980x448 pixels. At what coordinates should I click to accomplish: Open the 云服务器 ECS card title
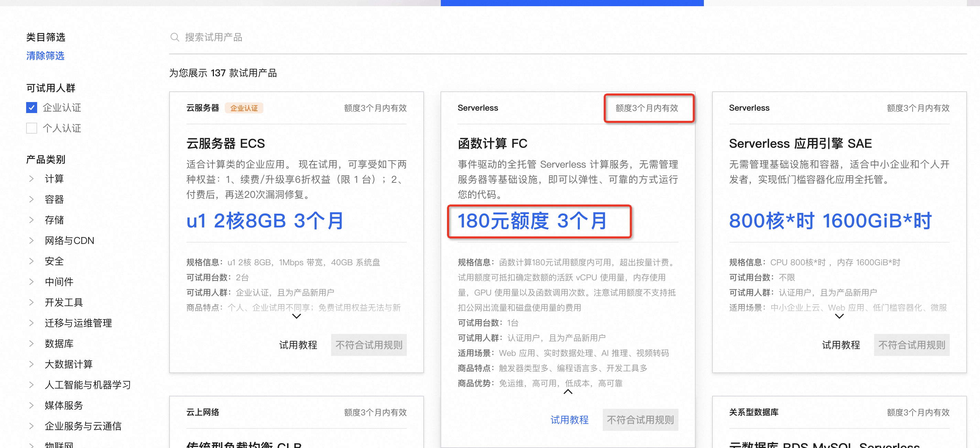click(x=225, y=144)
